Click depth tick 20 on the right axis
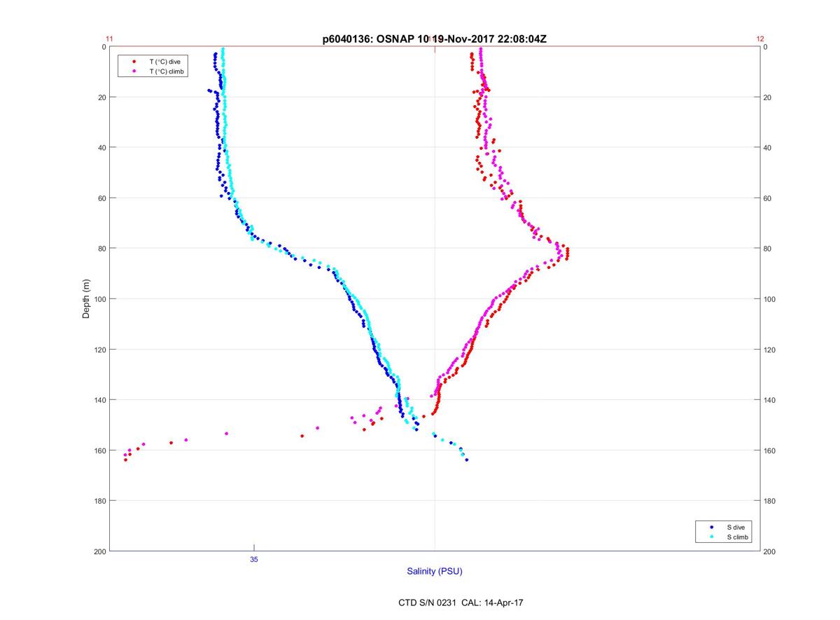The width and height of the screenshot is (840, 620). 768,97
